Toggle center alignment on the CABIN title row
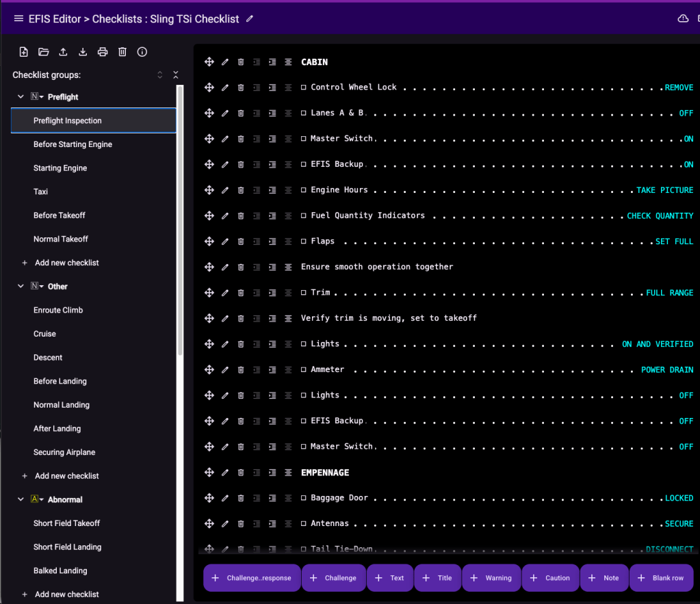The width and height of the screenshot is (700, 604). (288, 62)
